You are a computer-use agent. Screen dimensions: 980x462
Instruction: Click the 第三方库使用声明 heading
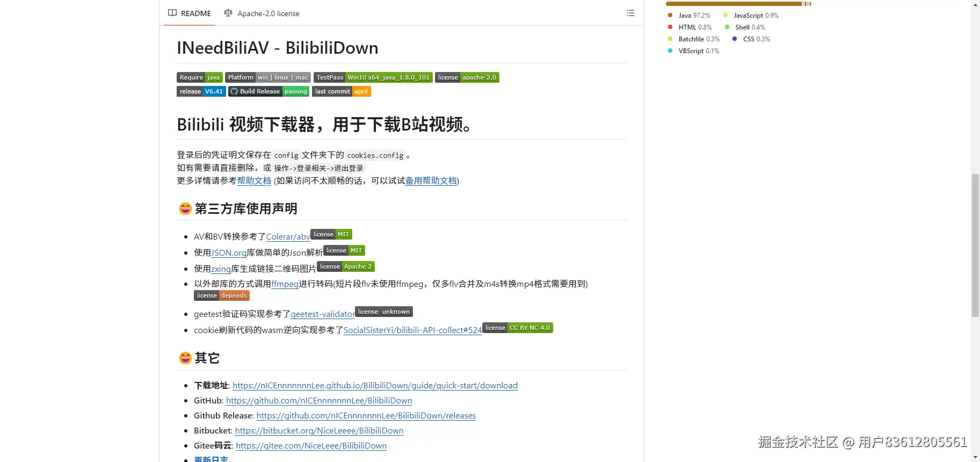coord(246,208)
